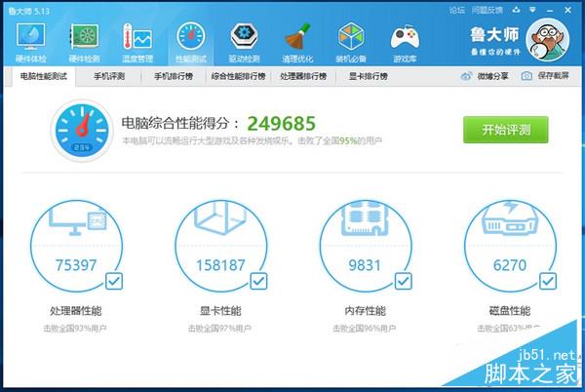Open 硬件体检 hardware checkup icon

[x=31, y=36]
